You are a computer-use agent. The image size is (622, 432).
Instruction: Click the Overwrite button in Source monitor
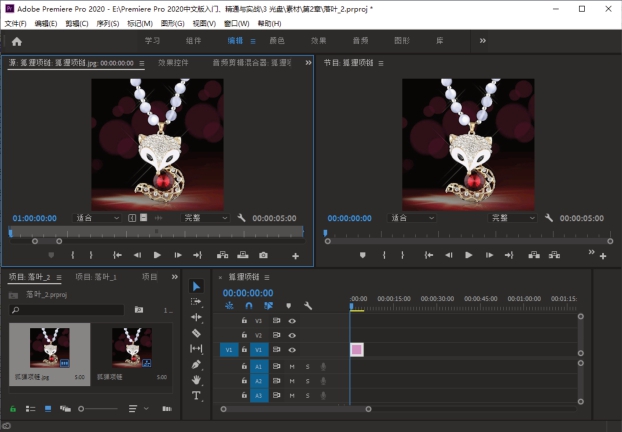[x=243, y=255]
